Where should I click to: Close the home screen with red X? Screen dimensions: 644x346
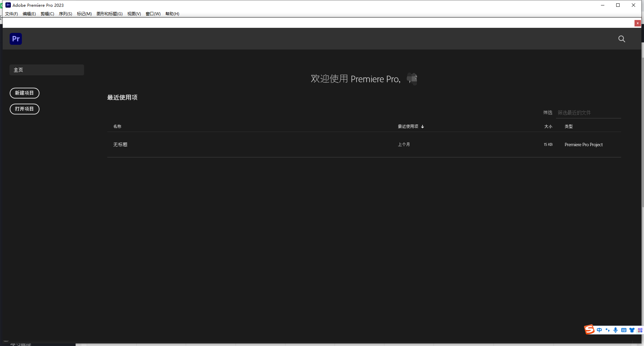[638, 23]
